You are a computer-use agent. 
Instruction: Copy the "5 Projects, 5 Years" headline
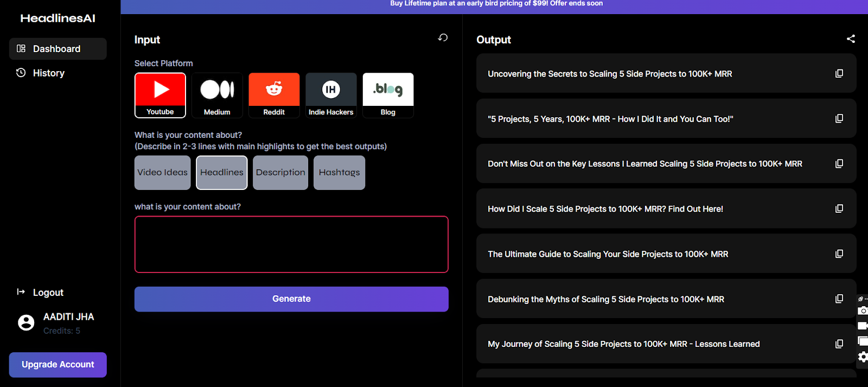point(839,118)
